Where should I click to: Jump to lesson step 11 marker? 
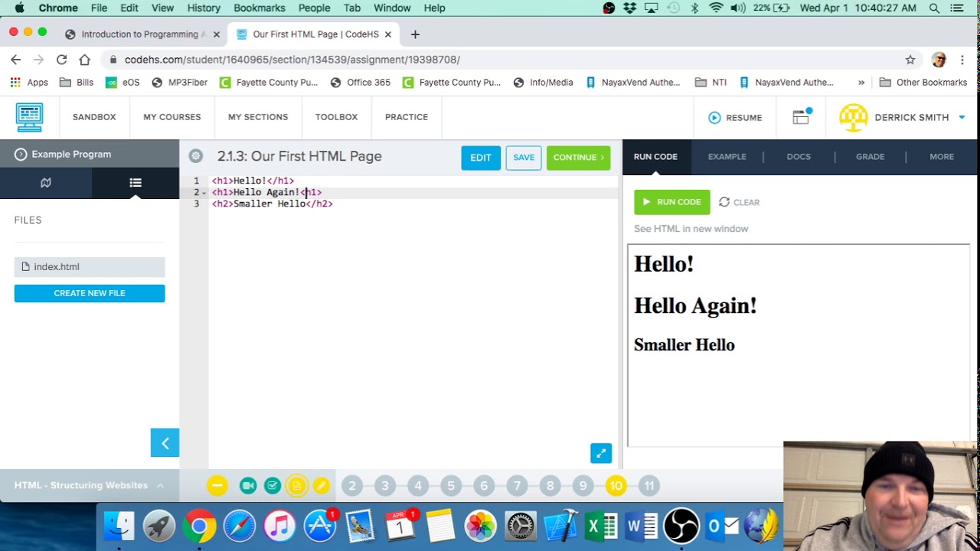click(649, 485)
